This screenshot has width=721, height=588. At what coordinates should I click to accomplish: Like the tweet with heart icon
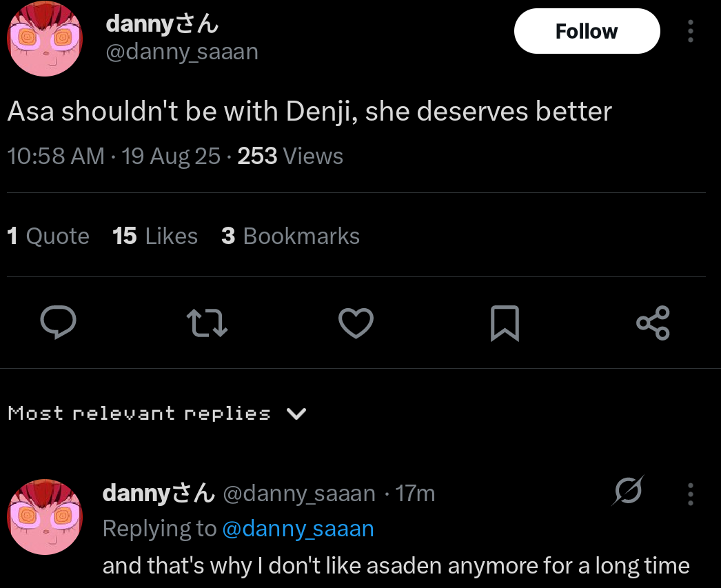[x=356, y=323]
